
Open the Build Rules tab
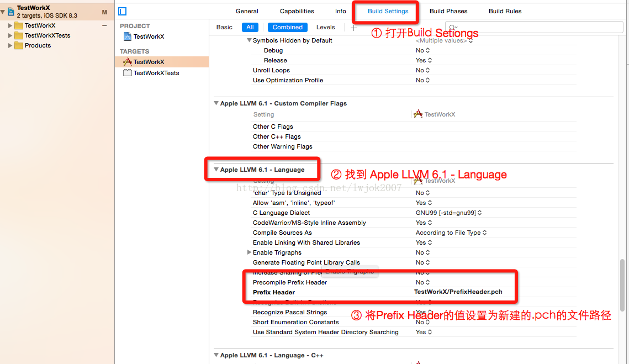pos(505,11)
